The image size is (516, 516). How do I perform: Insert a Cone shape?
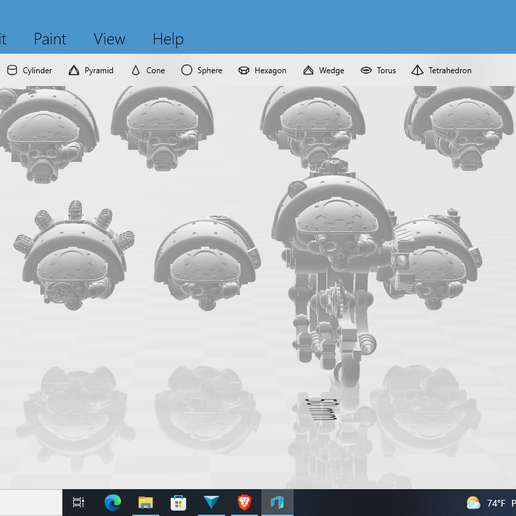(x=148, y=70)
